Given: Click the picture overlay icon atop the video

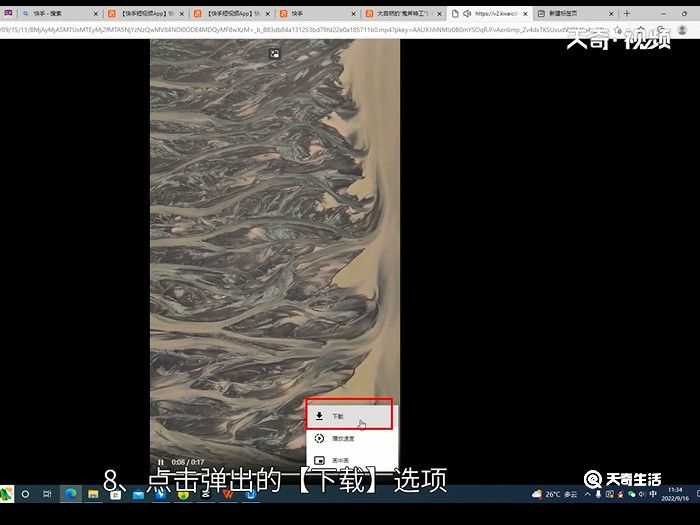Looking at the screenshot, I should point(275,54).
